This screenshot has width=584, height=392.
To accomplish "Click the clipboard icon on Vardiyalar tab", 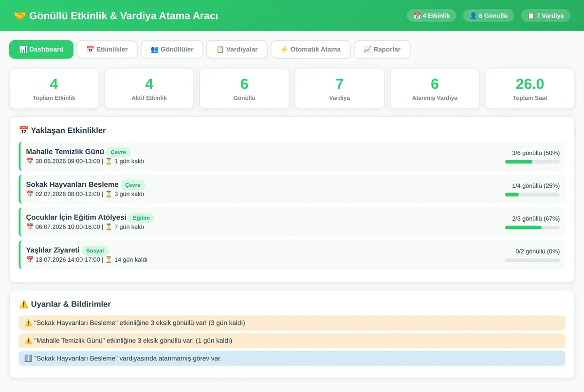I will (x=220, y=49).
